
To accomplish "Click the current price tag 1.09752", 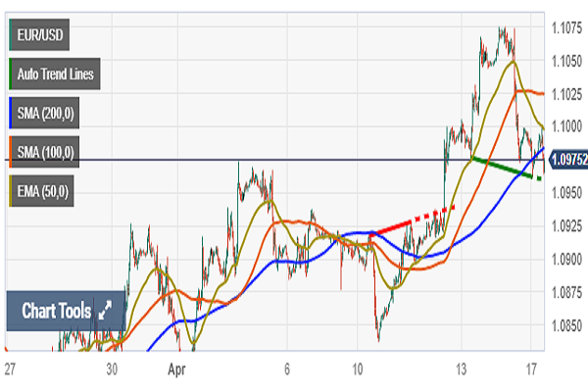I will (565, 159).
